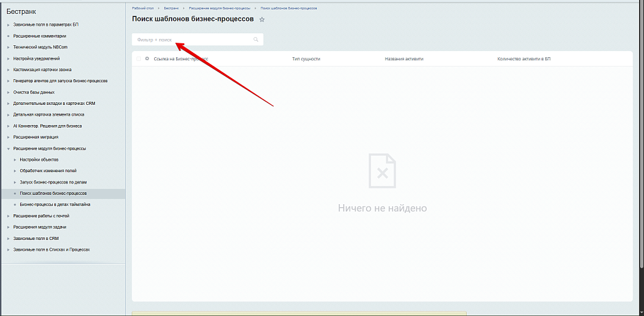Open grid settings gear icon
This screenshot has width=644, height=316.
(147, 58)
